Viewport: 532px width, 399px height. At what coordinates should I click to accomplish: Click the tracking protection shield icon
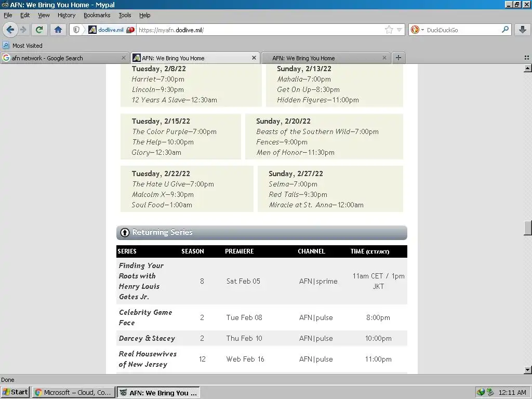tap(76, 30)
